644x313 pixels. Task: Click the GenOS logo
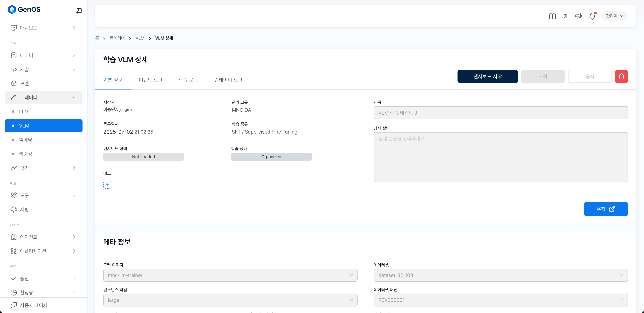pos(24,10)
